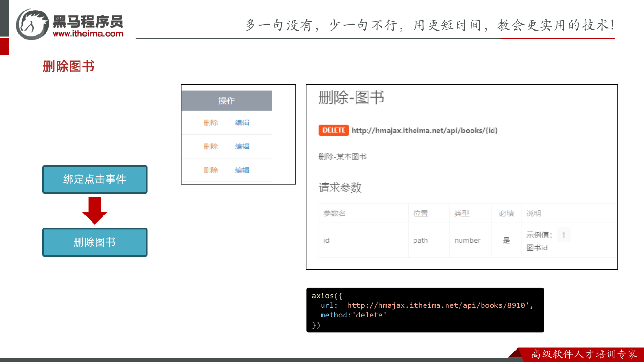Screen dimensions: 644x362
Task: Click 编辑 in the last table row
Action: coord(242,170)
